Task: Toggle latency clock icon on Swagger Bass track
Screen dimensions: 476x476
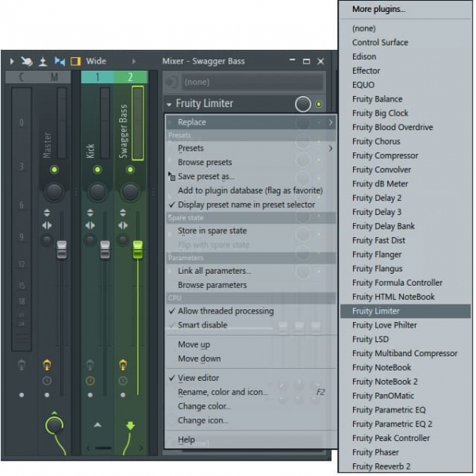Action: coord(123,381)
